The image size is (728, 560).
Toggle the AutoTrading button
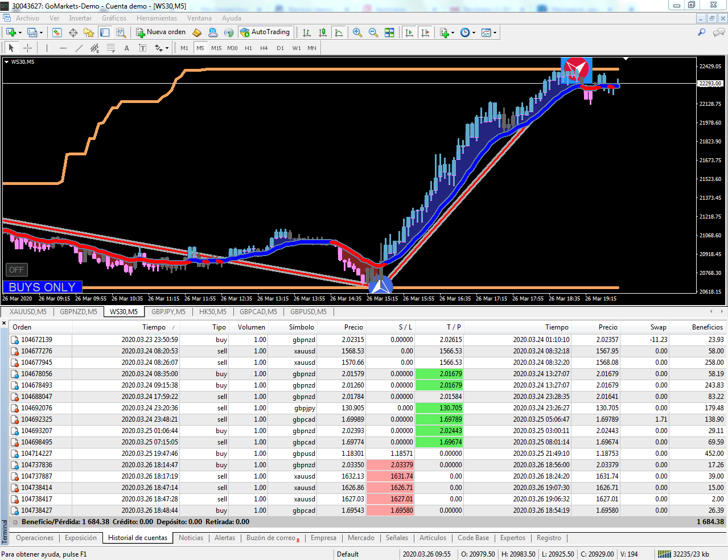coord(265,32)
